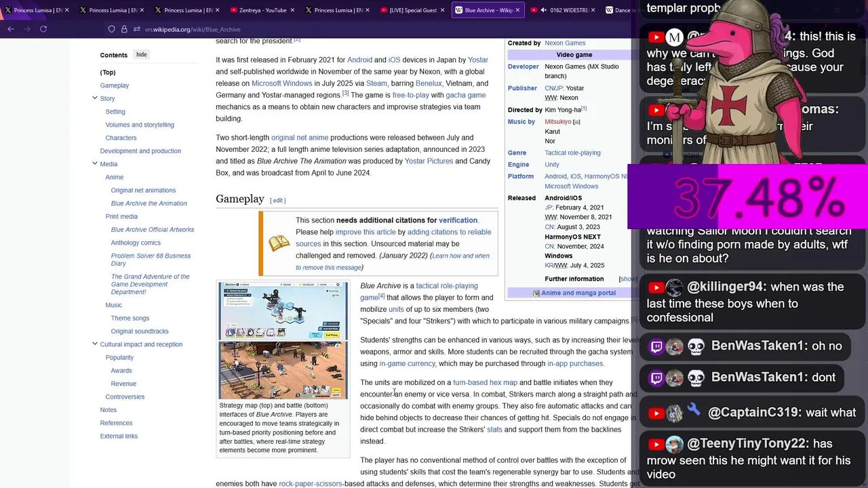
Task: Open the Mitsukiyo link in infobox
Action: [557, 122]
